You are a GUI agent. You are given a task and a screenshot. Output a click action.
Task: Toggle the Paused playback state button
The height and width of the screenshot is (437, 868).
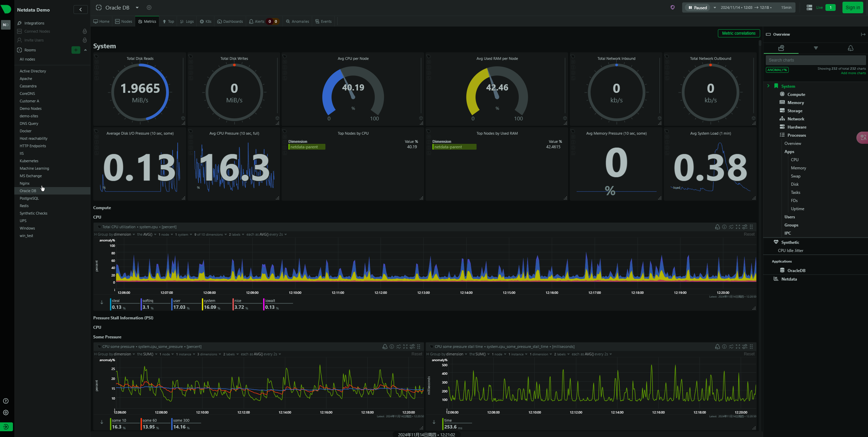pos(697,7)
